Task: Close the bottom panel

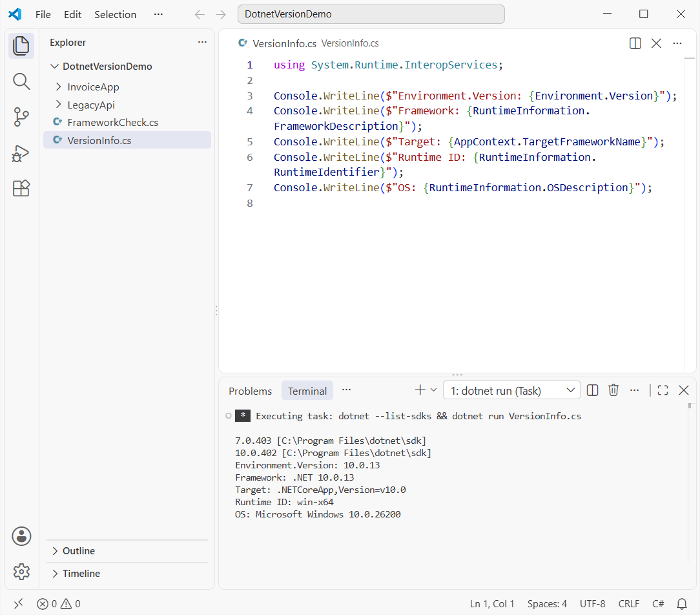Action: point(683,390)
